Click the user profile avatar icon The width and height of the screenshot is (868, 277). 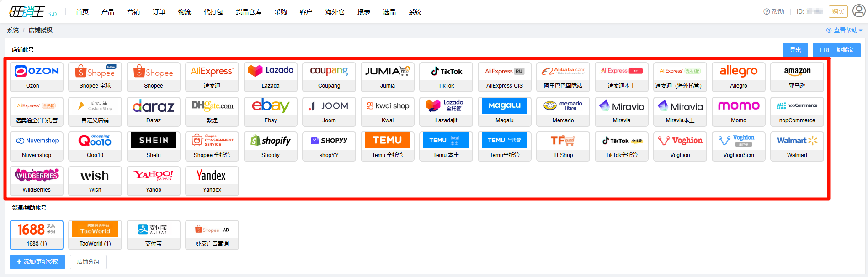coord(859,11)
